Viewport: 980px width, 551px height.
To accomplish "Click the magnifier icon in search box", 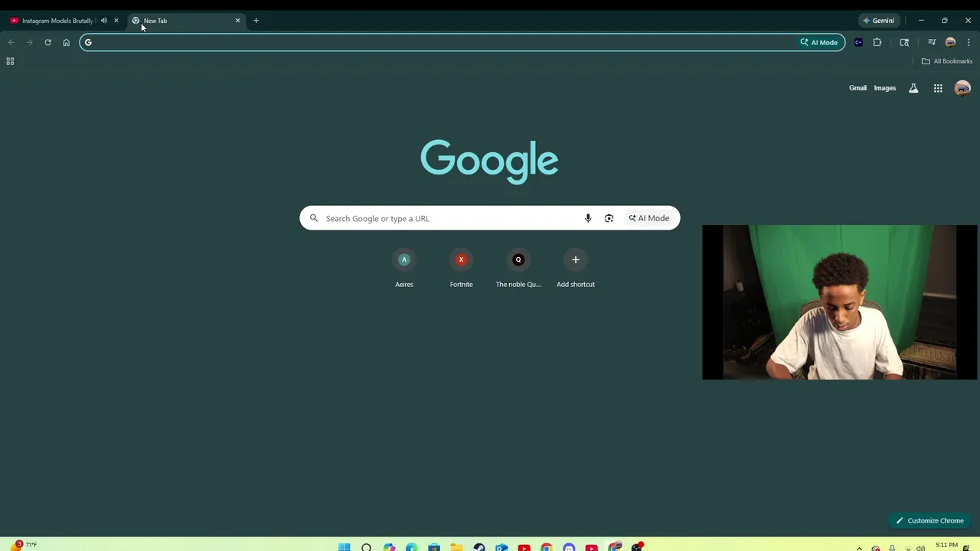I will [313, 218].
